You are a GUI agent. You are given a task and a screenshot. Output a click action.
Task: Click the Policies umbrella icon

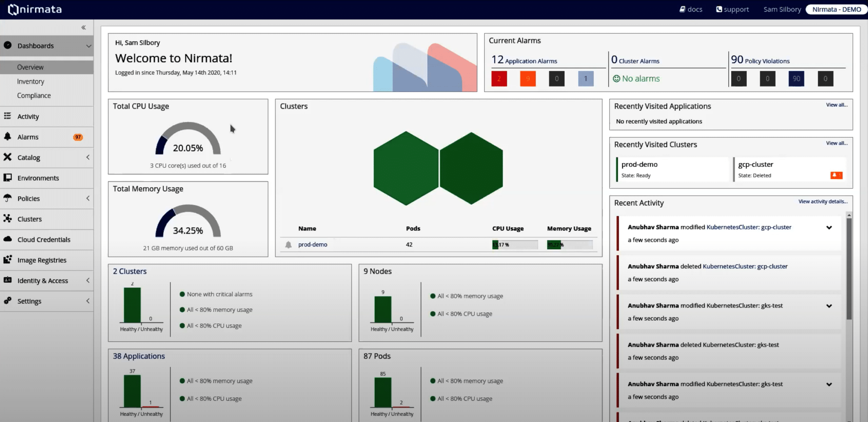(x=7, y=198)
